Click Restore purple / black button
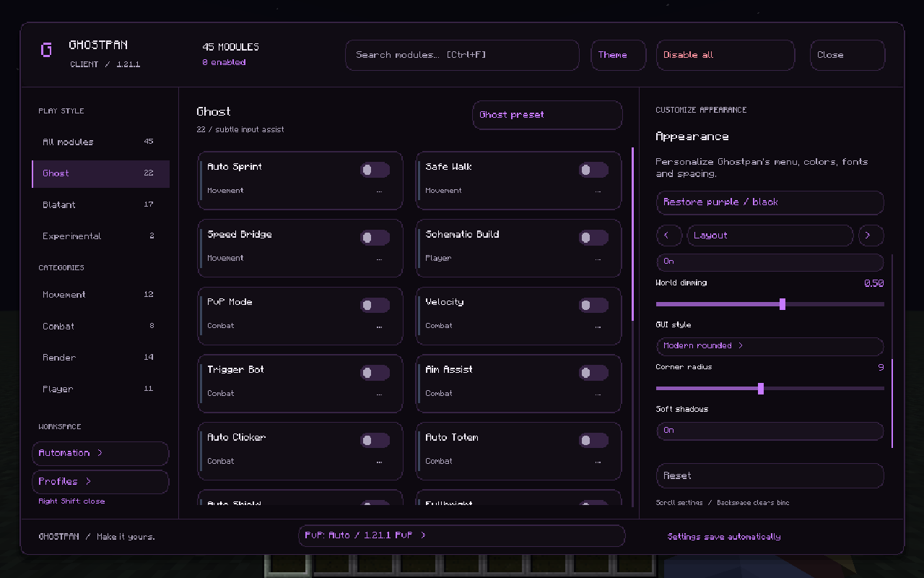924x578 pixels. click(x=770, y=203)
